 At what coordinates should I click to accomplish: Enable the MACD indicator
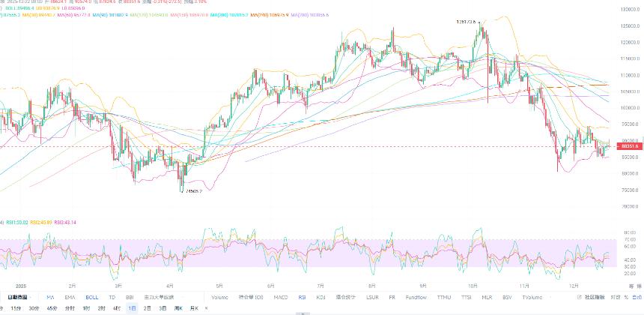point(281,297)
